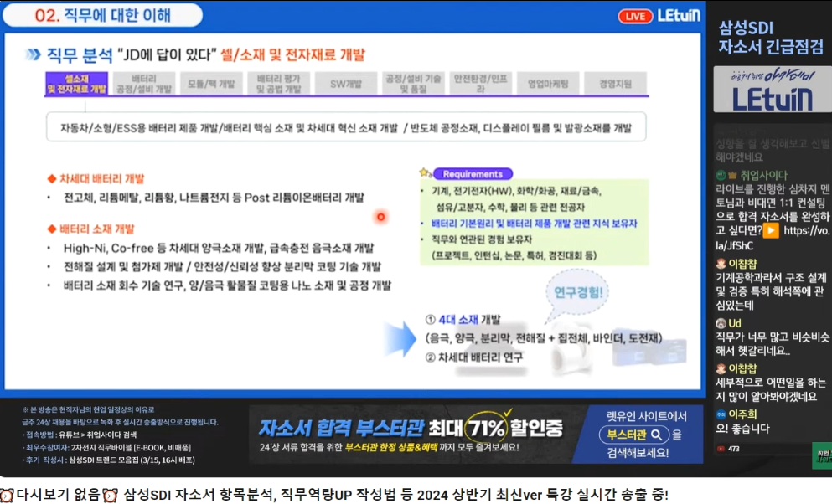Viewport: 832px width, 504px height.
Task: Select the 셀소재 및 전자재료 개발 tab
Action: (x=75, y=83)
